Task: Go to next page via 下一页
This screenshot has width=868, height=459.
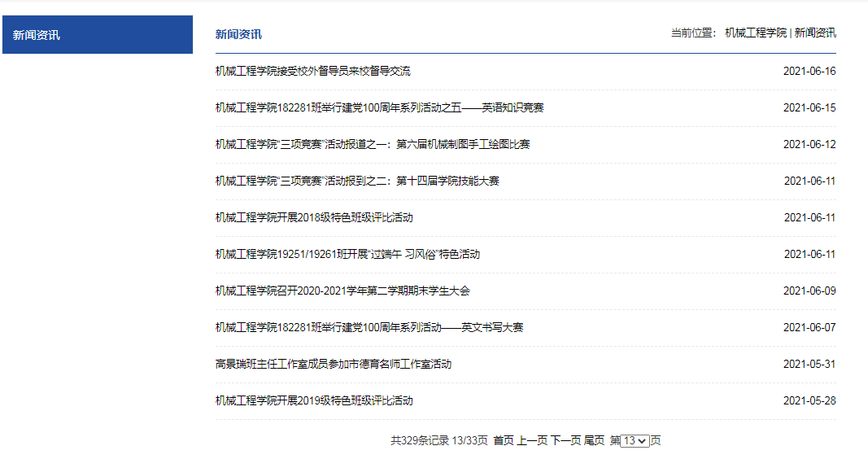Action: pyautogui.click(x=565, y=440)
